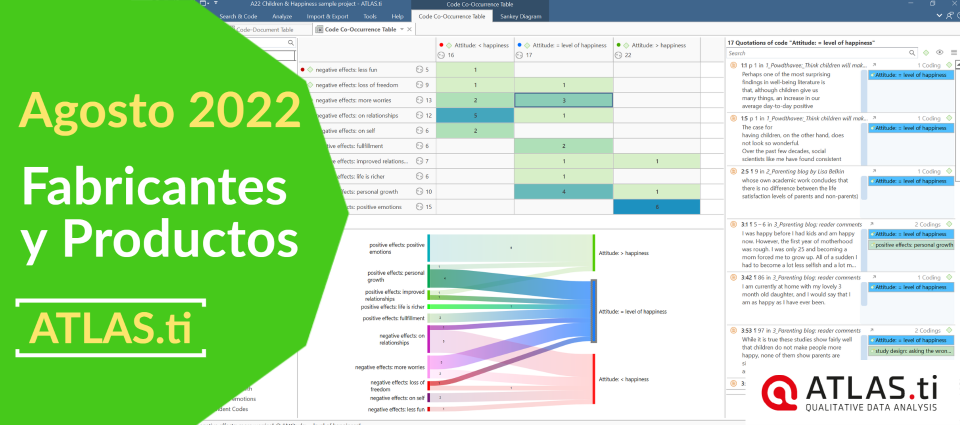The image size is (960, 425).
Task: Open quotation 3:42 in context via arrow icon
Action: click(x=874, y=277)
